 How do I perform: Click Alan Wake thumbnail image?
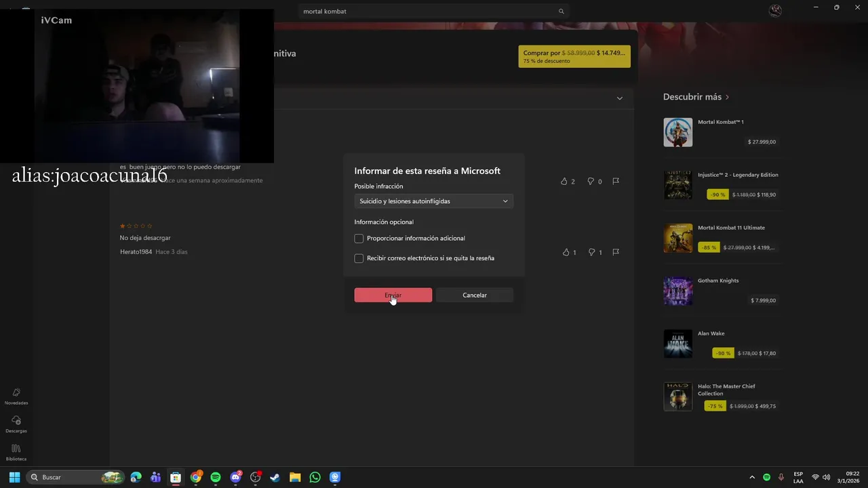677,344
